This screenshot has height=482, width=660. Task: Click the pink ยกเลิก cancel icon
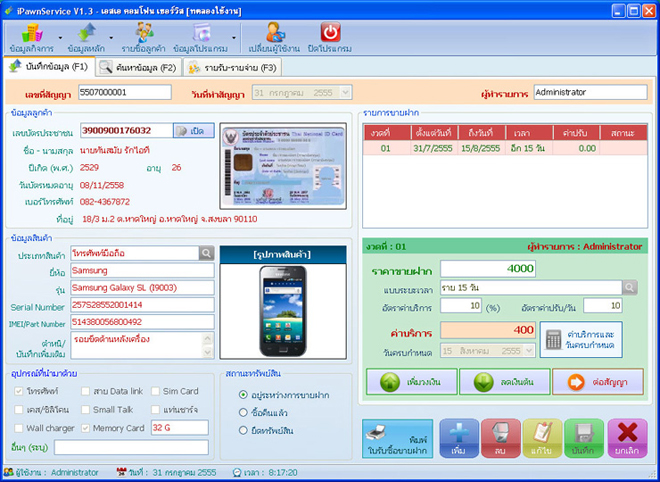[x=628, y=438]
